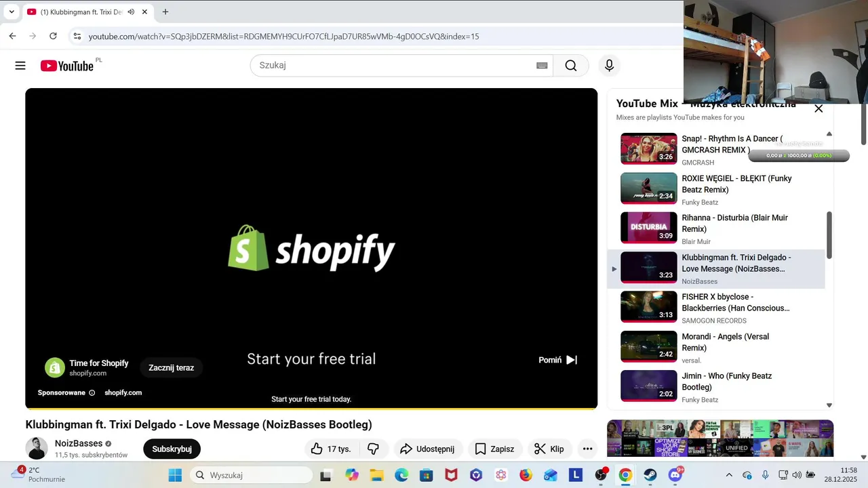Start voice search with the microphone icon
Viewport: 868px width, 488px height.
(609, 66)
